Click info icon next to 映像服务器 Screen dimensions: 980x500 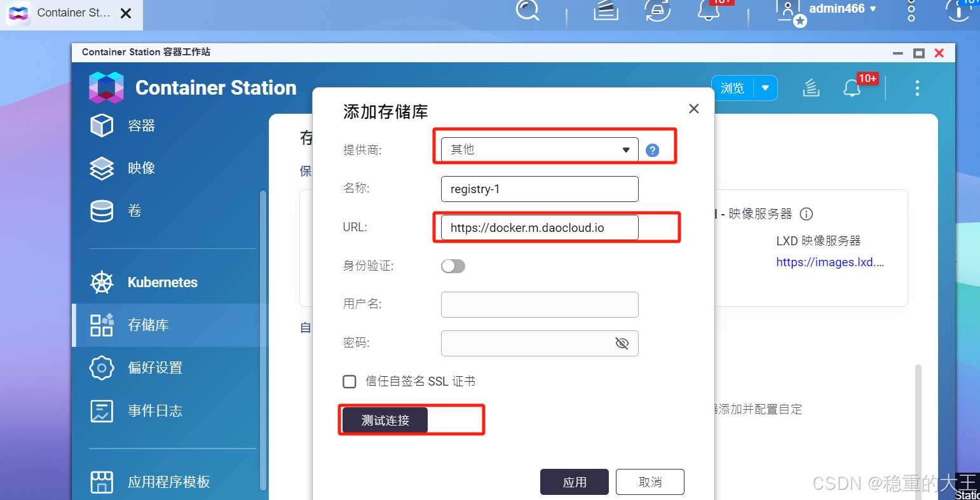coord(806,214)
